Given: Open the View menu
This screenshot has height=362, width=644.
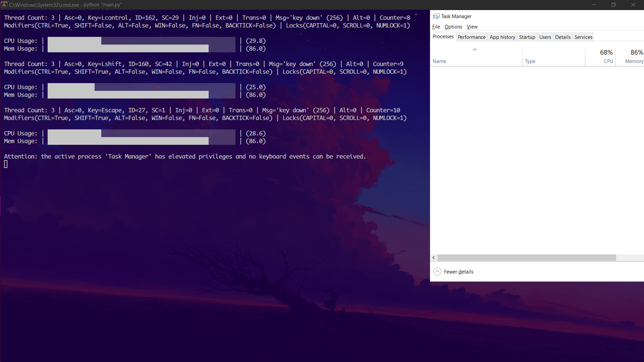Looking at the screenshot, I should 472,27.
